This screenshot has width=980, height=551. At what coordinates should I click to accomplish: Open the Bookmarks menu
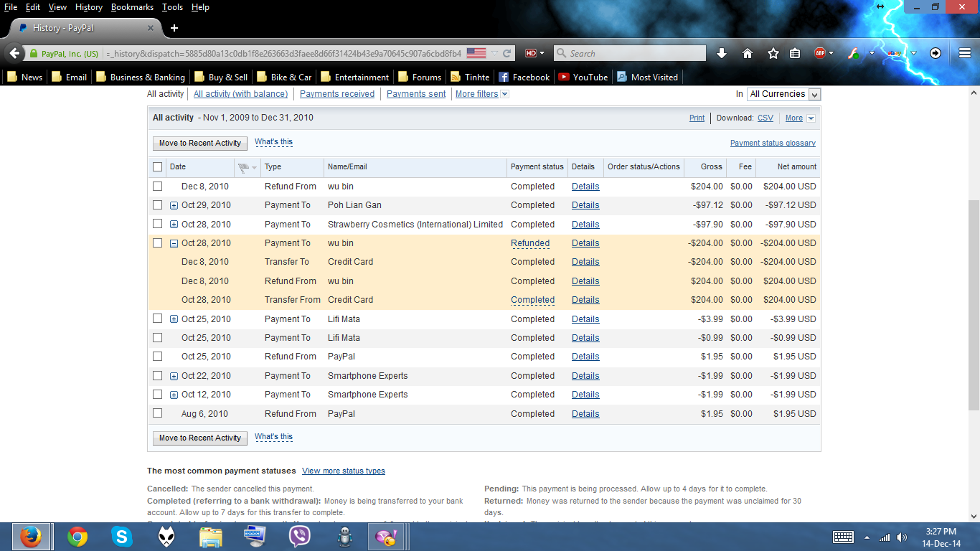(132, 7)
